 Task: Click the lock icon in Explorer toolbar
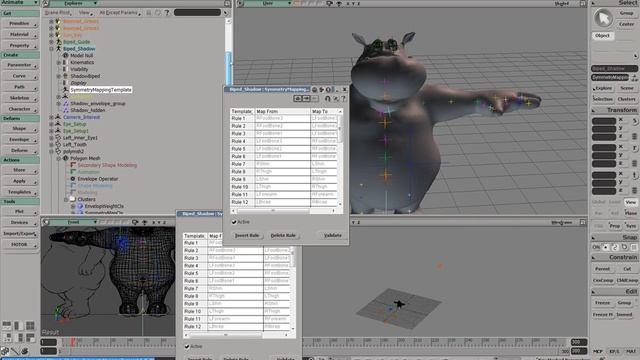point(149,13)
